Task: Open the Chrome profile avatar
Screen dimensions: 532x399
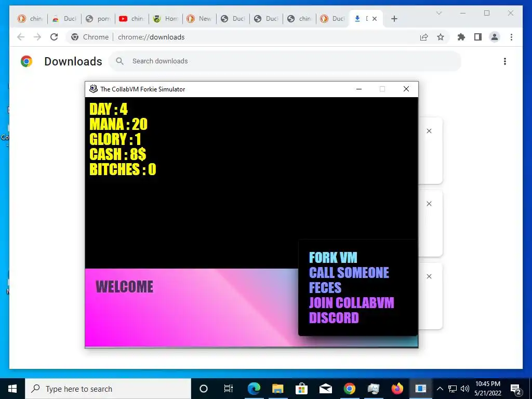Action: point(495,37)
